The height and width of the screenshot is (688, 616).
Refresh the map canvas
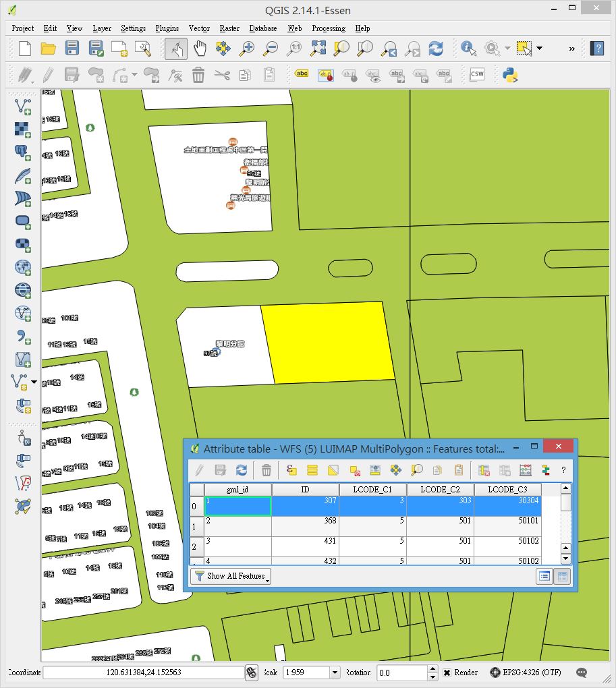pyautogui.click(x=436, y=49)
